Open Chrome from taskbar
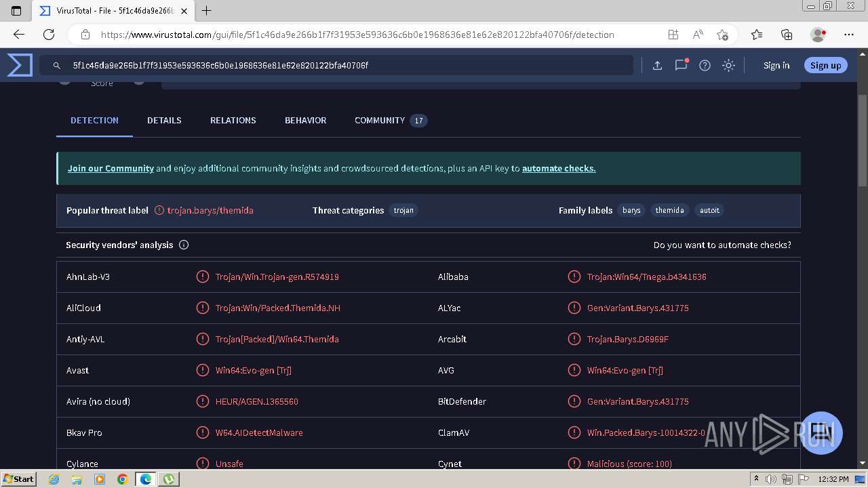Viewport: 868px width, 488px height. [122, 479]
